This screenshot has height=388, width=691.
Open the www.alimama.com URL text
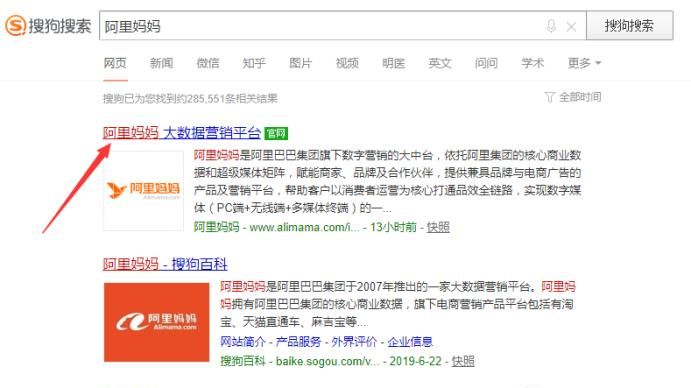pyautogui.click(x=304, y=227)
